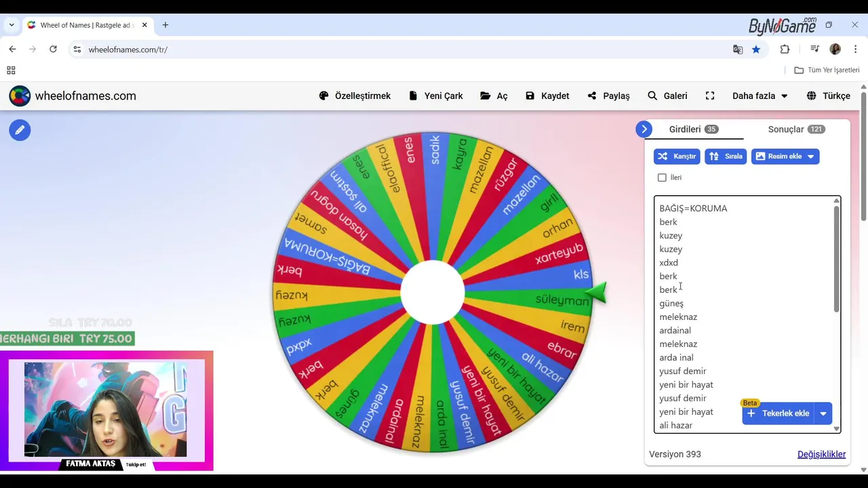This screenshot has width=868, height=488.
Task: Open Google Translate icon in address bar
Action: coord(738,49)
